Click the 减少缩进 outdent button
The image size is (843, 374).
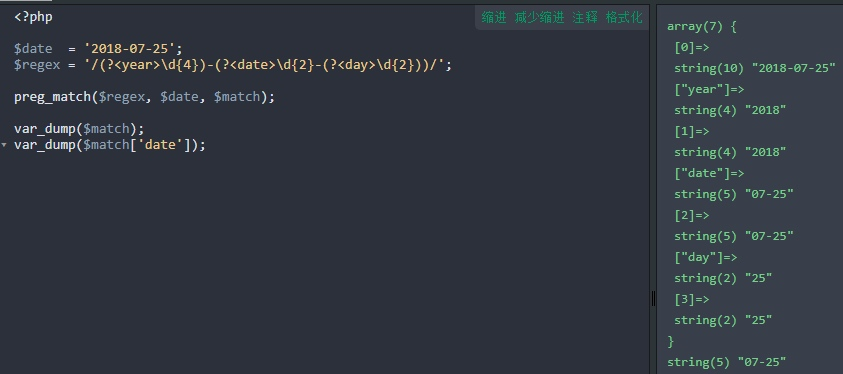tap(539, 18)
